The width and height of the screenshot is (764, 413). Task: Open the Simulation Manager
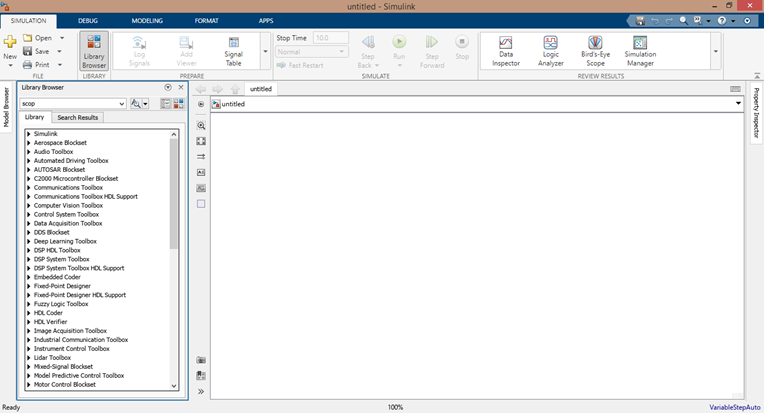[x=640, y=51]
